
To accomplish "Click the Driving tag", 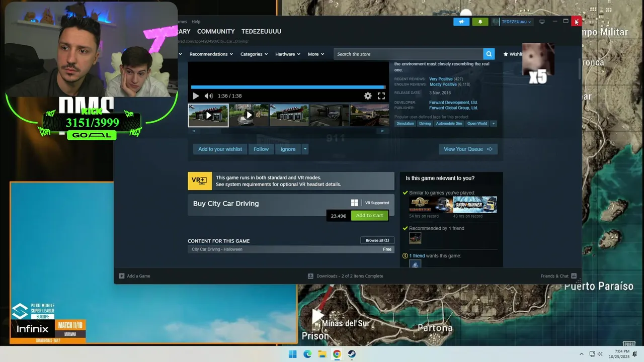I will pos(425,123).
